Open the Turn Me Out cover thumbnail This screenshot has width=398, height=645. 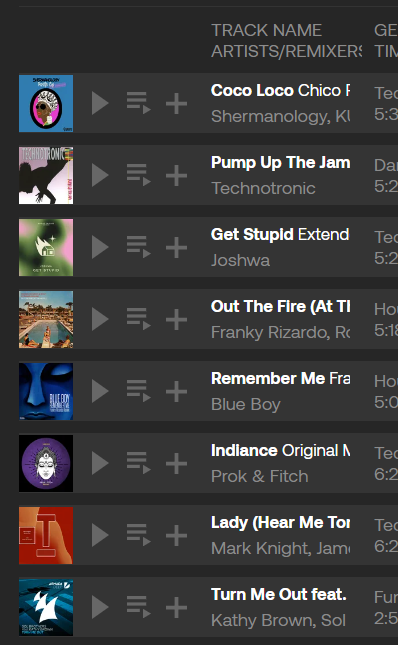[46, 607]
